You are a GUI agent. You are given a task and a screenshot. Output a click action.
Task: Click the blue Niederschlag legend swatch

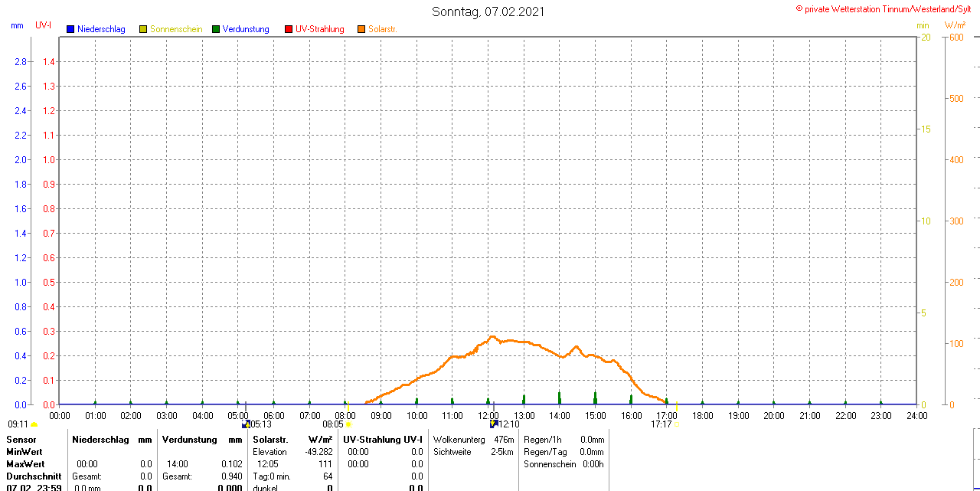point(70,29)
